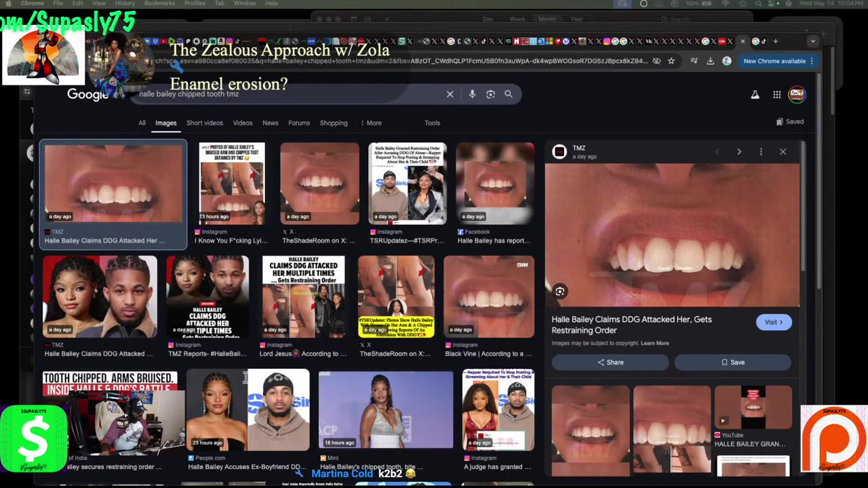Expand the More search filters menu

tap(370, 123)
